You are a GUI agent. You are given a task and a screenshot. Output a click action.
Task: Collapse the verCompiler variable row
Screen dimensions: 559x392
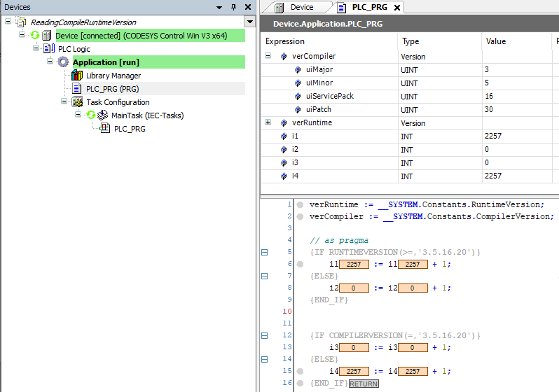(268, 56)
